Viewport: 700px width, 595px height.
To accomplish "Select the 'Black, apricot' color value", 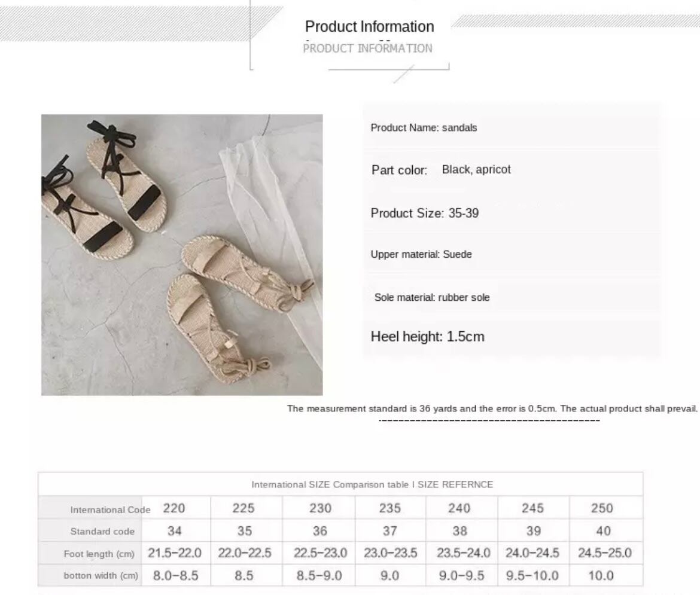I will tap(476, 170).
